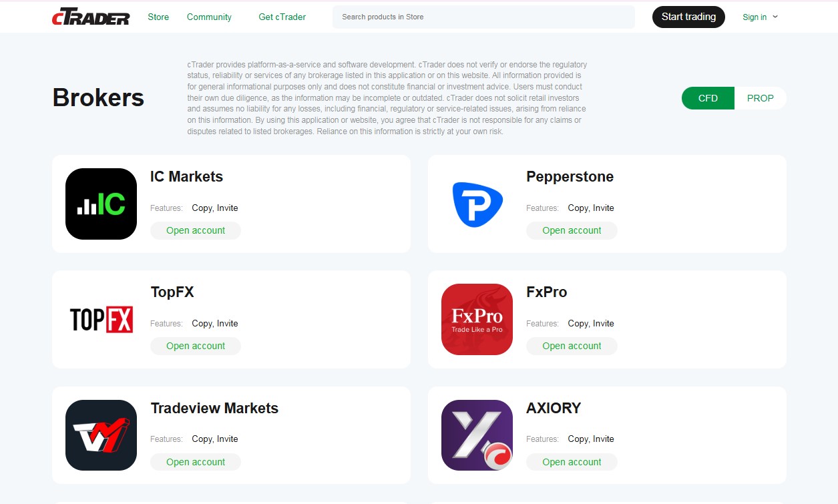
Task: Click the TopFX broker logo
Action: 101,319
